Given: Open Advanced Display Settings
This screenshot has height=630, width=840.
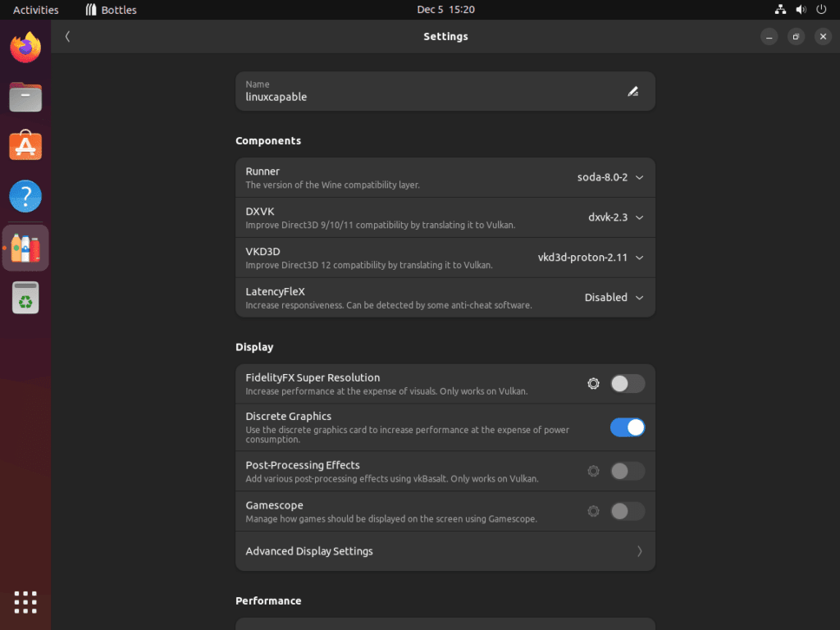Looking at the screenshot, I should 445,550.
